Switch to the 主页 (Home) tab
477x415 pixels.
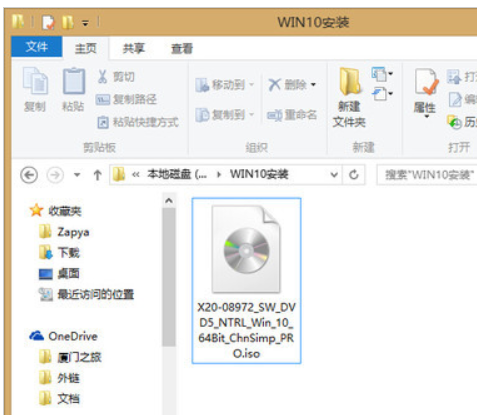pyautogui.click(x=86, y=49)
